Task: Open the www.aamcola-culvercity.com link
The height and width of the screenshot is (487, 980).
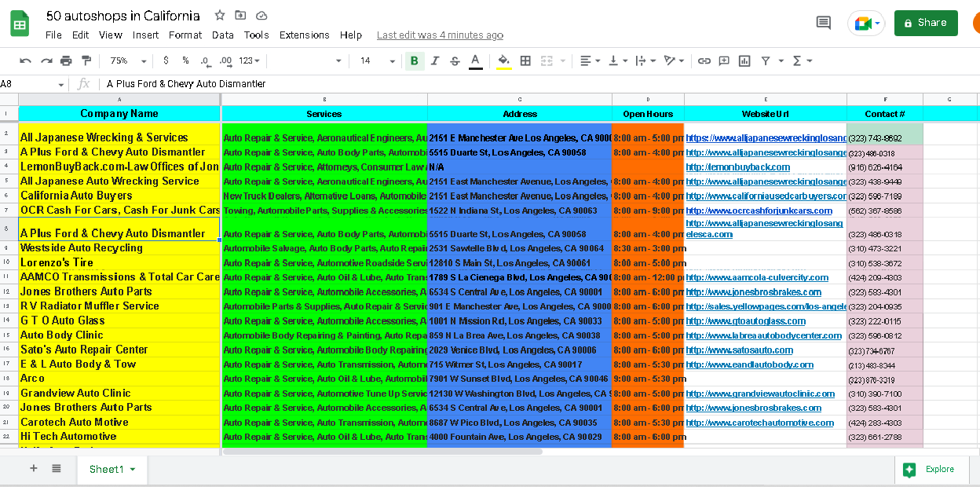Action: [x=757, y=277]
